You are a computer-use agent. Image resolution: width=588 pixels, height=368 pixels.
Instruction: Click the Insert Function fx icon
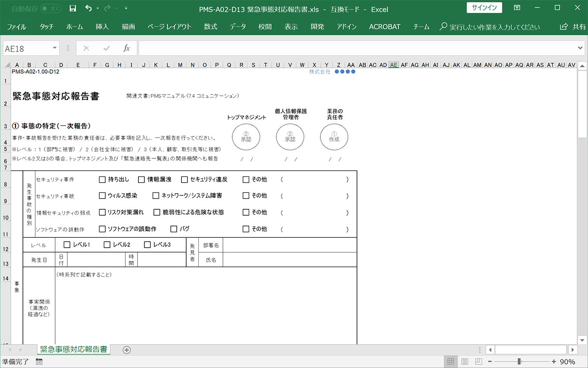pyautogui.click(x=126, y=48)
